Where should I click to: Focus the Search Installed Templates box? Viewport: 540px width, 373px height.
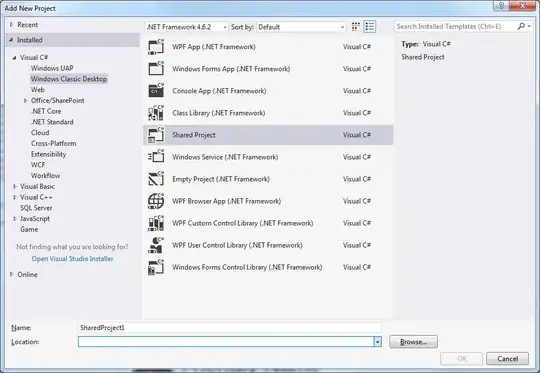tap(455, 26)
